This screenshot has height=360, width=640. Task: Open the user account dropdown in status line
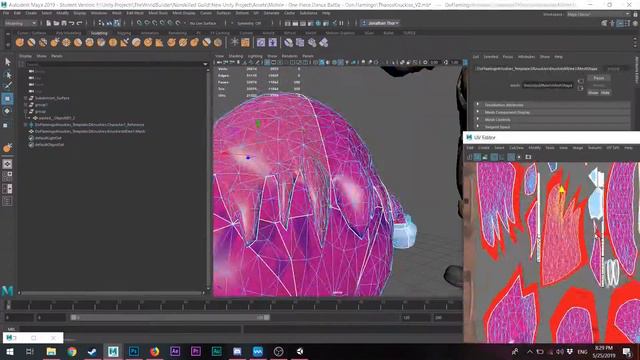[380, 23]
